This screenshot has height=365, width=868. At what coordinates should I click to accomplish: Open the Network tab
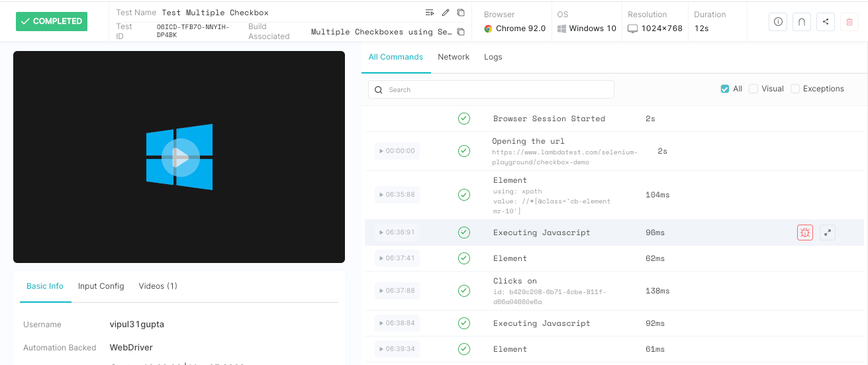tap(454, 57)
